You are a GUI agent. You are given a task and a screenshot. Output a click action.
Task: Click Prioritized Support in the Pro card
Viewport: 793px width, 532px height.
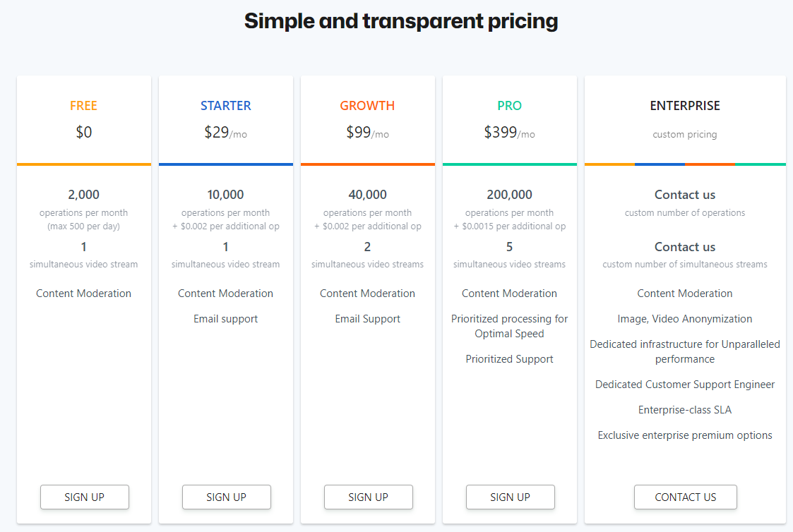(509, 359)
